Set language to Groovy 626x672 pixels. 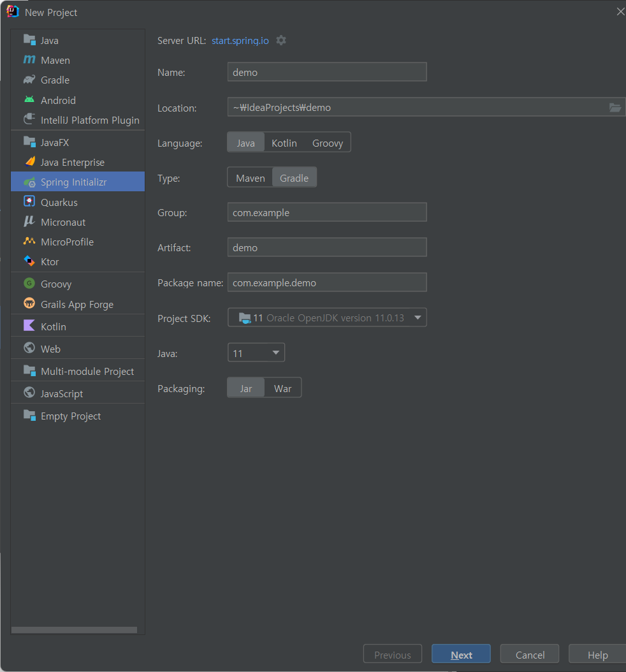point(328,143)
